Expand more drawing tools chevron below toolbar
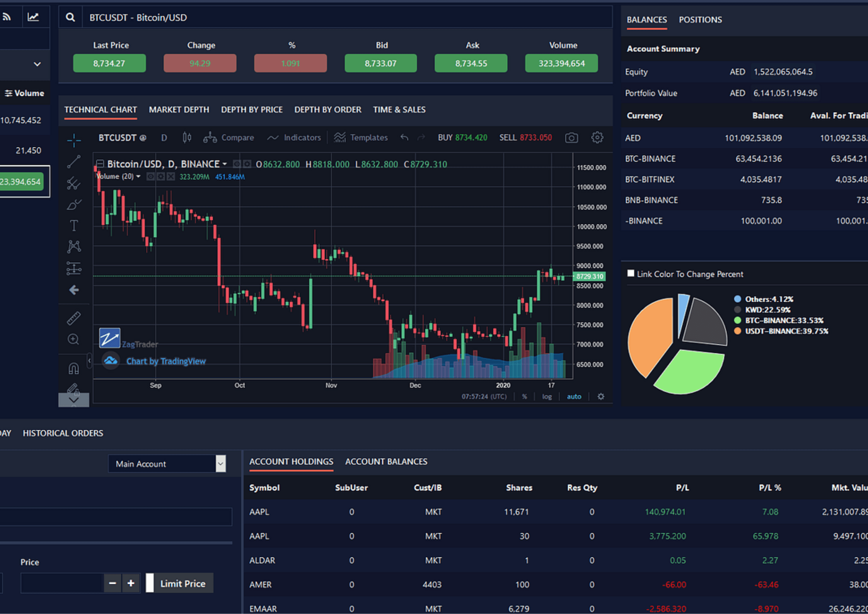 tap(73, 400)
